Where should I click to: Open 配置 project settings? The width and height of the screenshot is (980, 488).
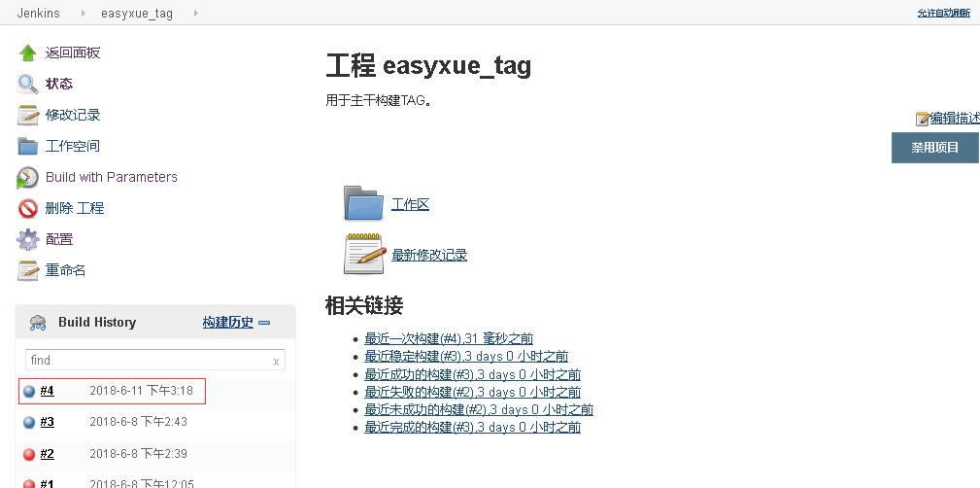[x=58, y=239]
